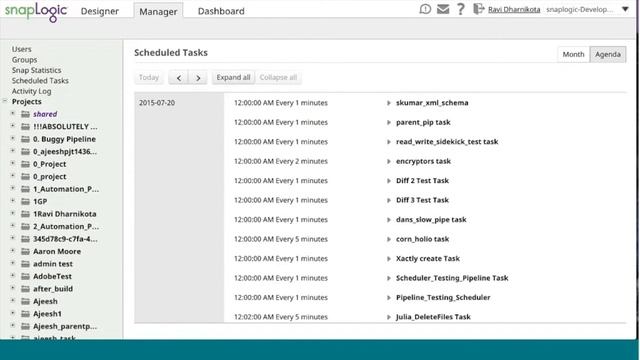Click the shared folder icon
This screenshot has width=640, height=360.
[x=25, y=114]
